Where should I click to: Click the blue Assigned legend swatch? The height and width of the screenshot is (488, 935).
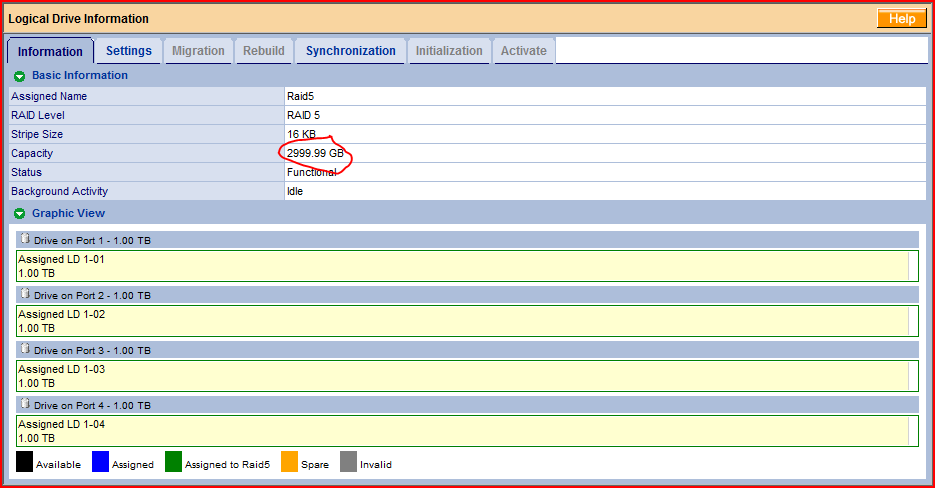[100, 462]
